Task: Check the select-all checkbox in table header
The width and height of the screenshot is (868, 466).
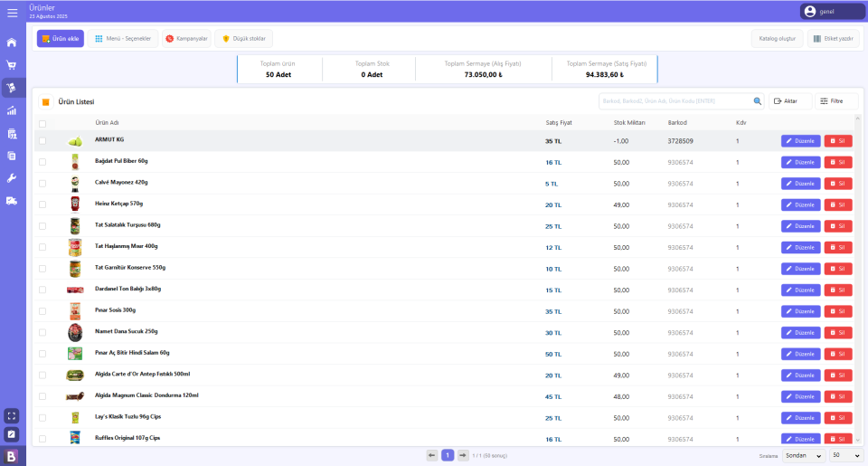Action: click(x=42, y=123)
